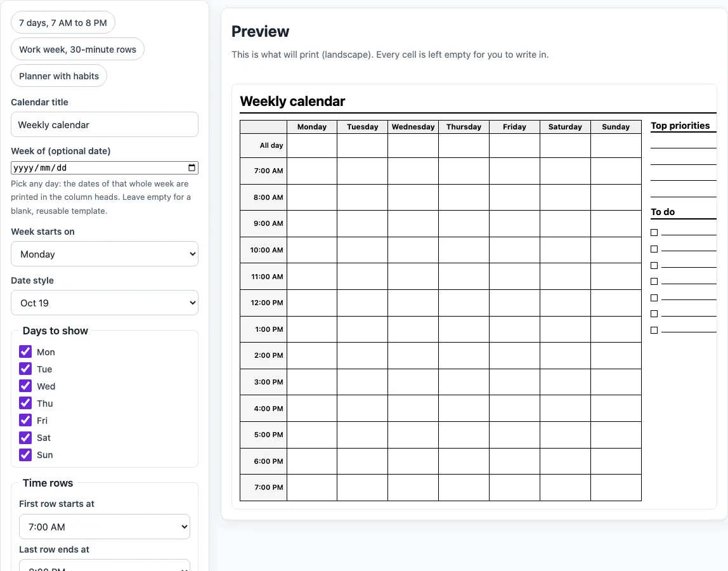Screen dimensions: 728x571
Task: Click the 'Wednesday' column header in preview
Action: (x=413, y=127)
